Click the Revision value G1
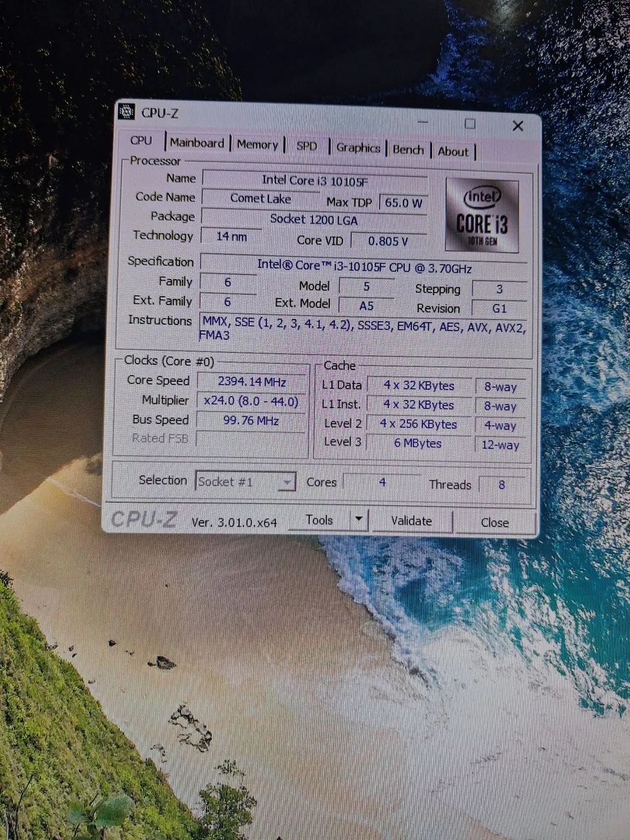 tap(499, 308)
